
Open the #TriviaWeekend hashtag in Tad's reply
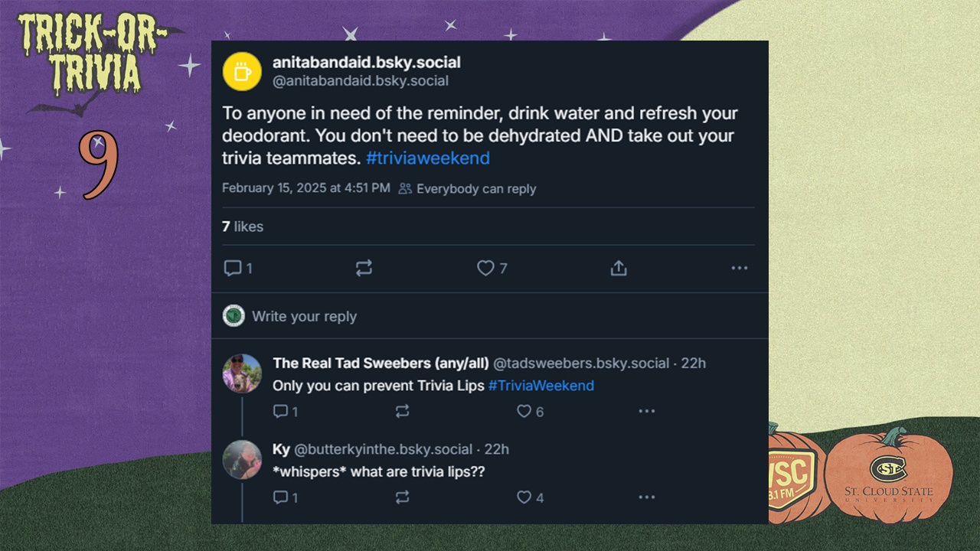[x=541, y=386]
